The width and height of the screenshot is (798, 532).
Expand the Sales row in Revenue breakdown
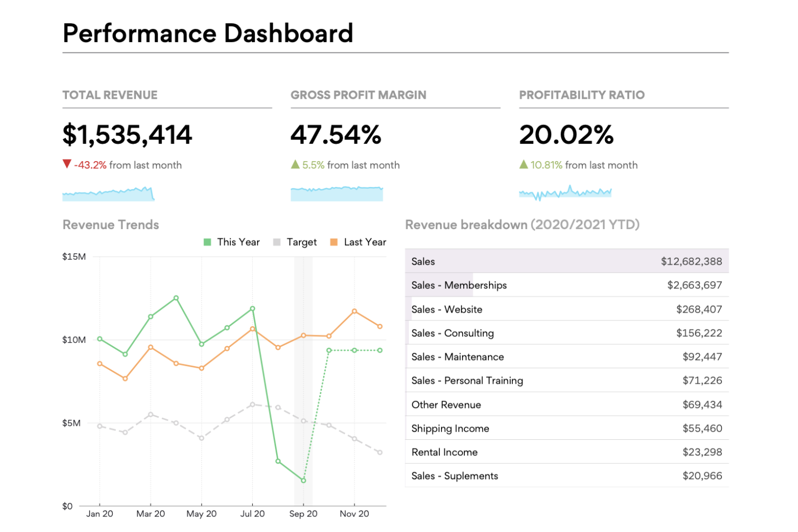click(566, 261)
